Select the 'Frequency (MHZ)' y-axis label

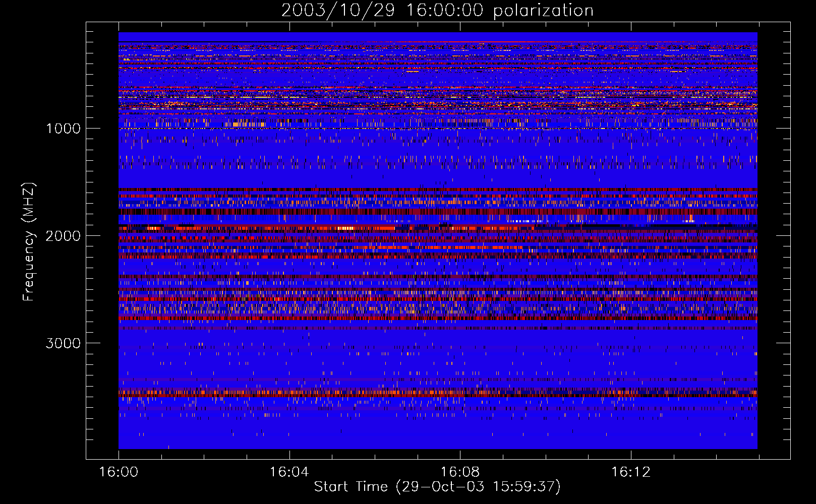coord(29,242)
